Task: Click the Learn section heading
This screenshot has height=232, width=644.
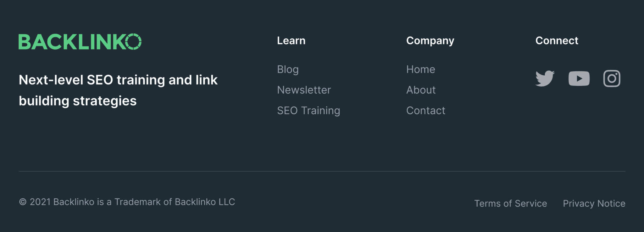Action: click(291, 40)
